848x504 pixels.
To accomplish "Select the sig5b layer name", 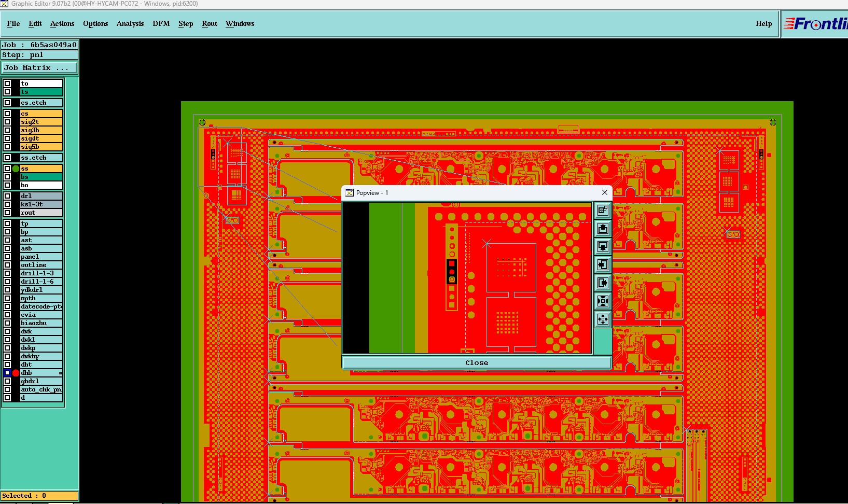I will 41,147.
